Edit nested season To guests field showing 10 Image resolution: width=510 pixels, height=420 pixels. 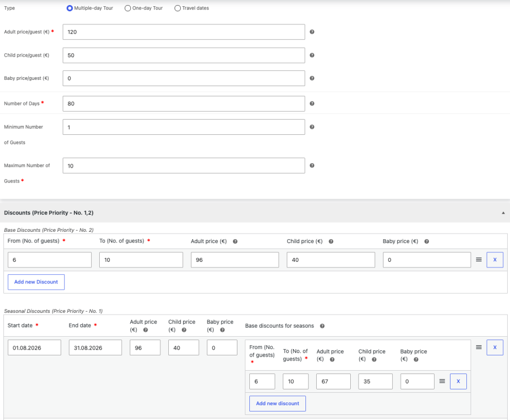[x=296, y=381]
